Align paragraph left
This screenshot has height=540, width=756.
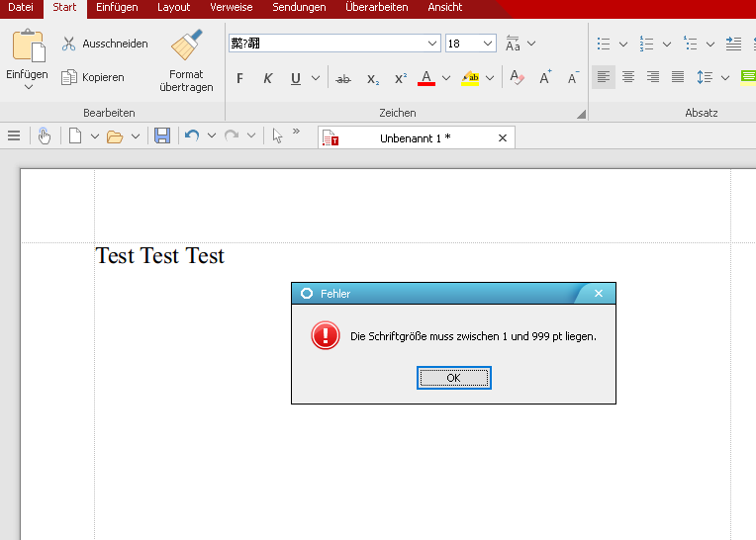coord(604,77)
